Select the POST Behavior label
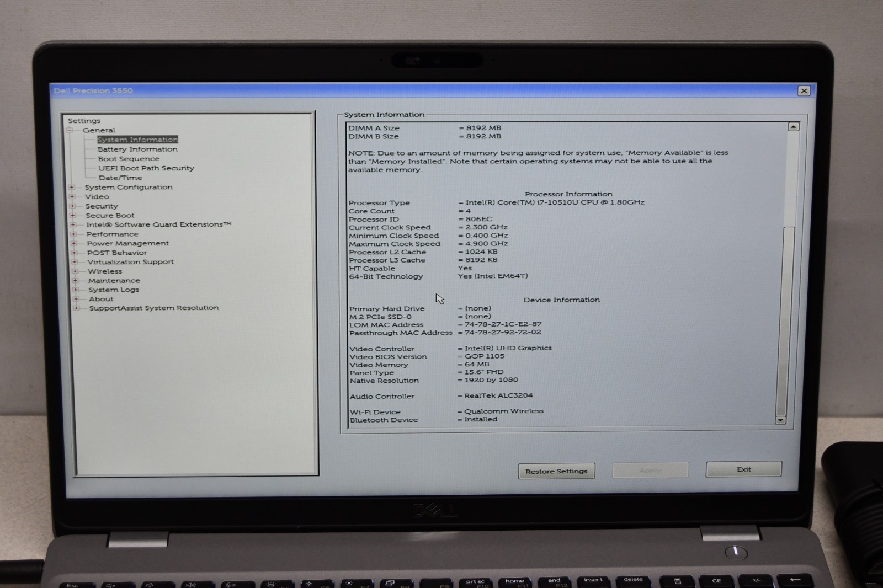883x588 pixels. tap(117, 253)
